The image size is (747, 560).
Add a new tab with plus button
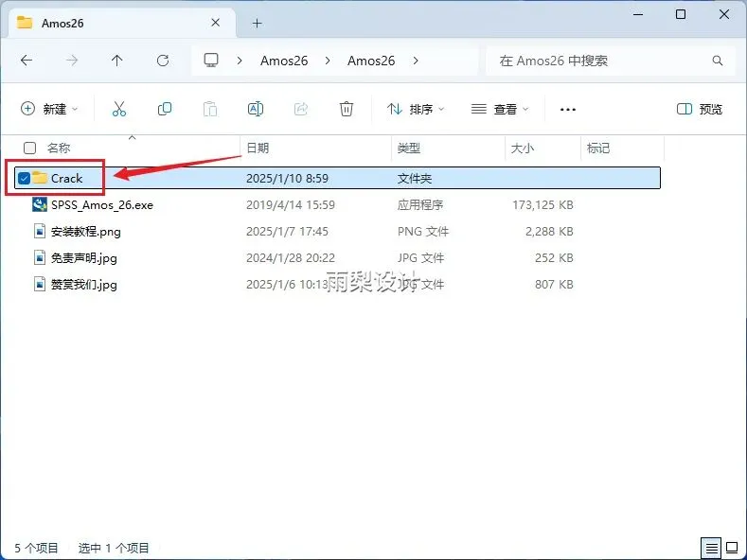[258, 23]
